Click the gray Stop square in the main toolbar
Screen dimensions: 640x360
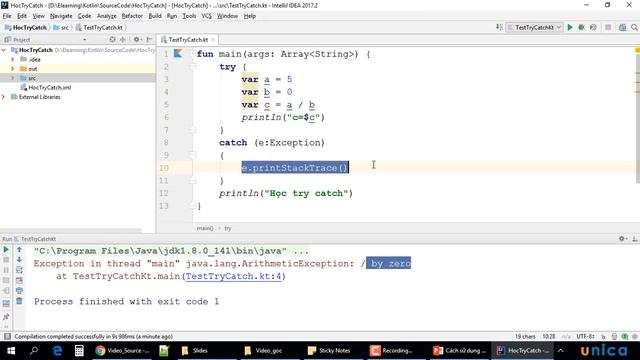(x=608, y=27)
